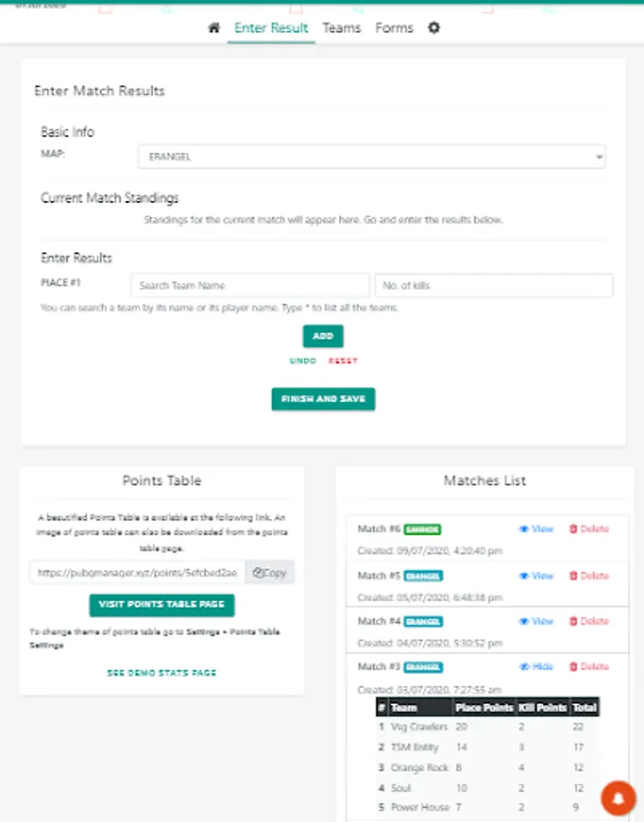Go to the Home icon in navigation
Image resolution: width=644 pixels, height=822 pixels.
214,28
